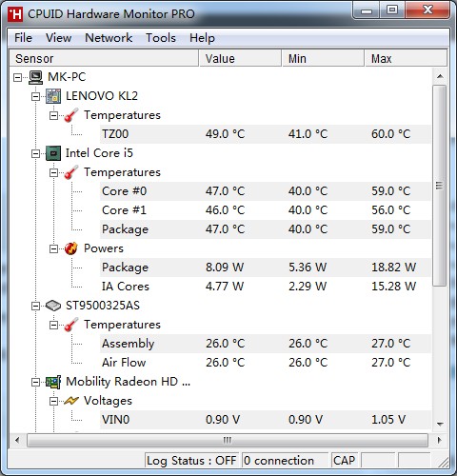The image size is (457, 476).
Task: Click the Powers flame icon
Action: point(71,248)
